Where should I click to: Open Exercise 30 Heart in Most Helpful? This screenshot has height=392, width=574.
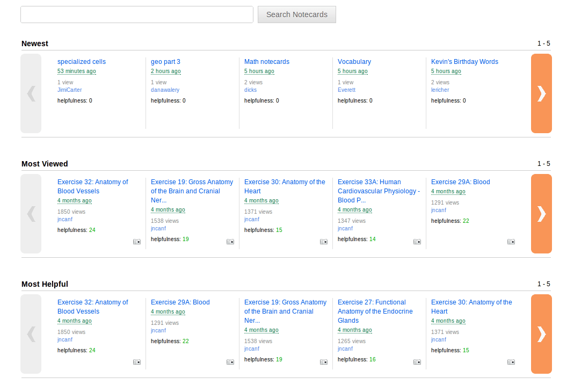coord(471,307)
